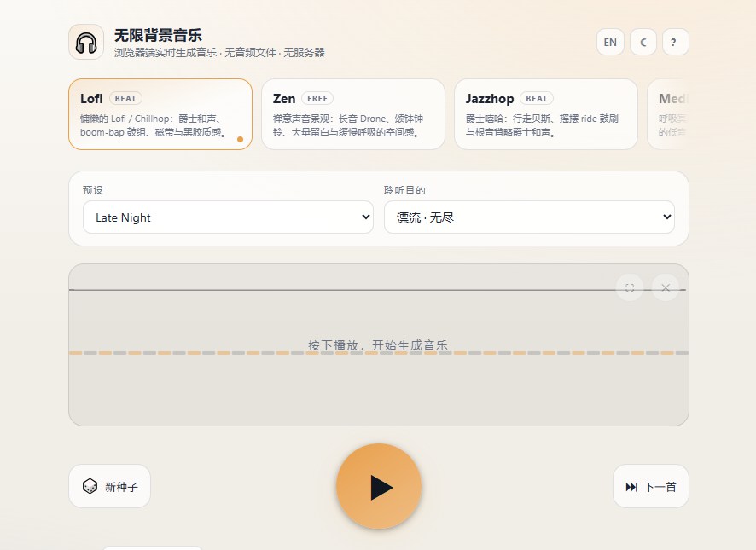The image size is (756, 550).
Task: Close the visualizer with the X icon
Action: (666, 287)
